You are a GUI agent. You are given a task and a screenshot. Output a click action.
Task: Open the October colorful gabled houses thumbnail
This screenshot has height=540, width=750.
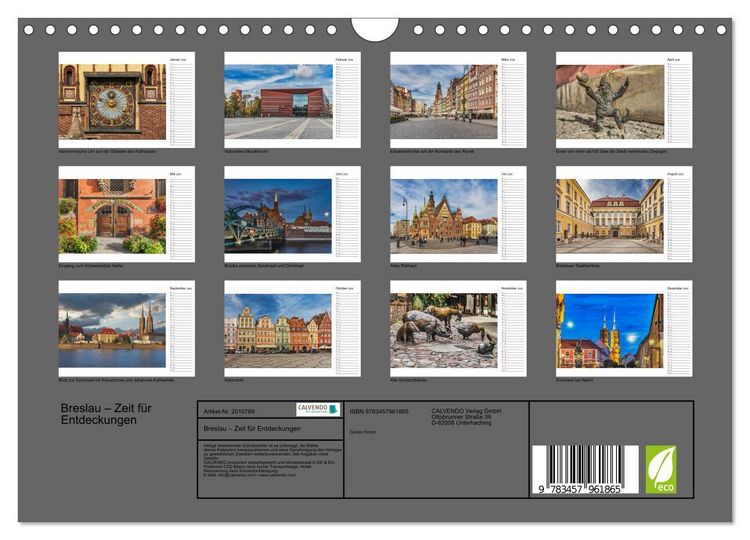292,328
